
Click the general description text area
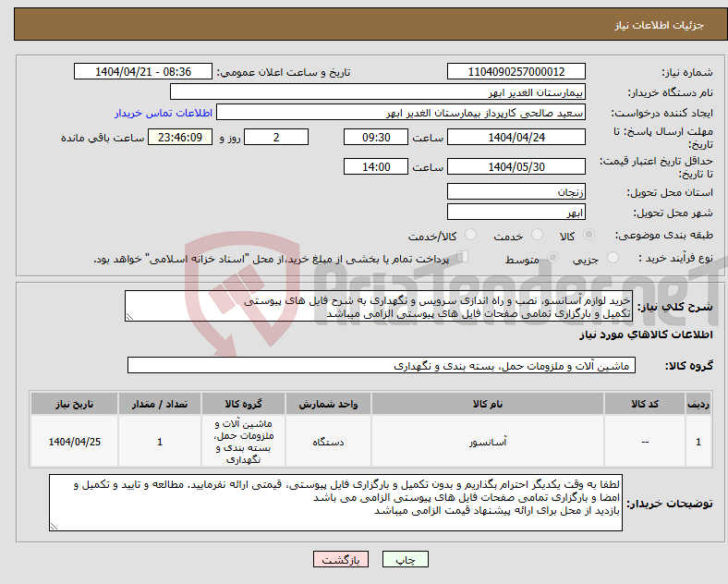(x=379, y=306)
